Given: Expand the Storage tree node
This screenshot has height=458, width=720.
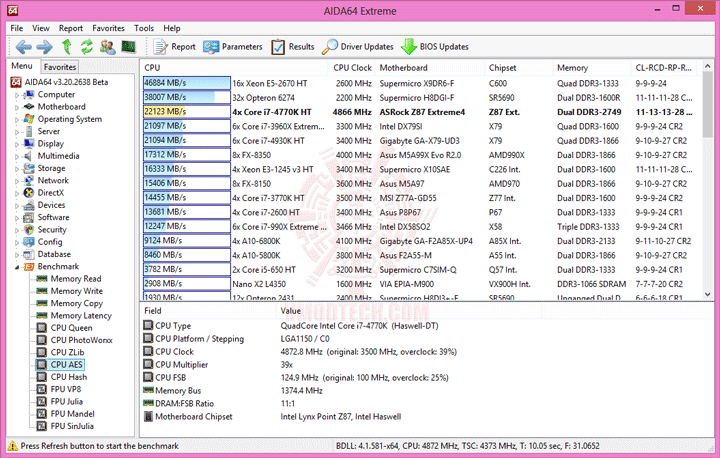Looking at the screenshot, I should click(17, 169).
